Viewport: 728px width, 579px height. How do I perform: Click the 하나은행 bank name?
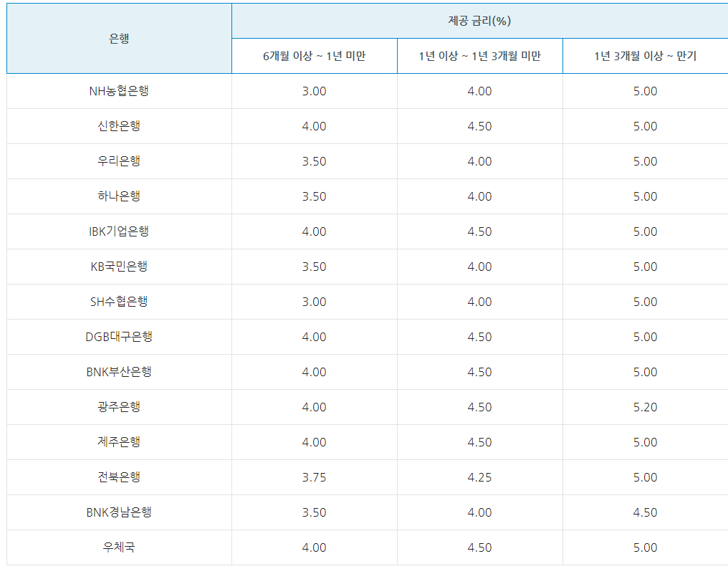pos(119,196)
